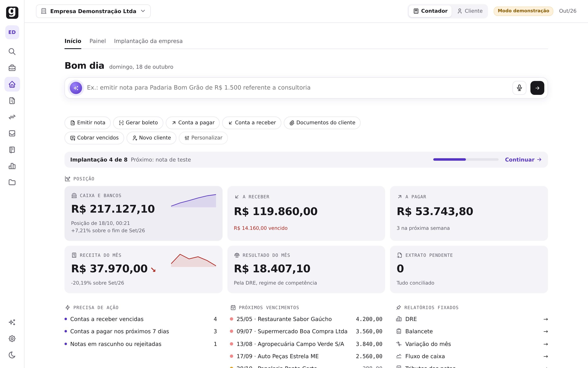Click the Novo cliente button

coord(151,138)
